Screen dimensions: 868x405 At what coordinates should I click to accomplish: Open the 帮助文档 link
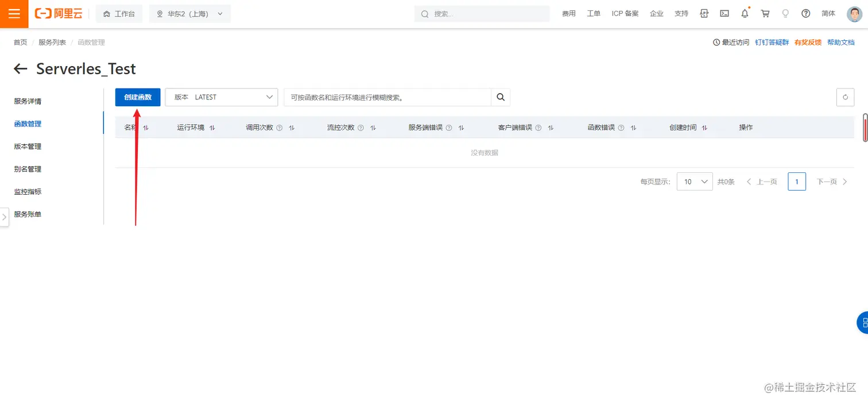(841, 42)
